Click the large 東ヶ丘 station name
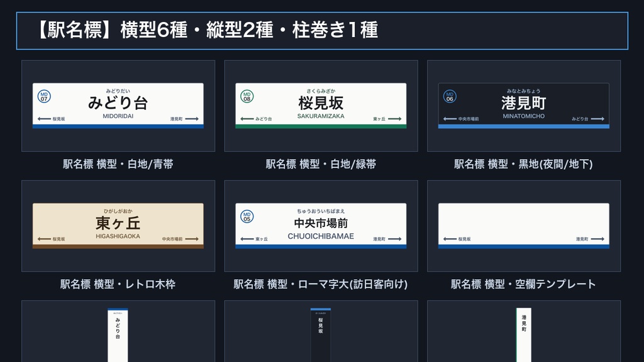Screen dimensions: 644x362 pyautogui.click(x=118, y=223)
